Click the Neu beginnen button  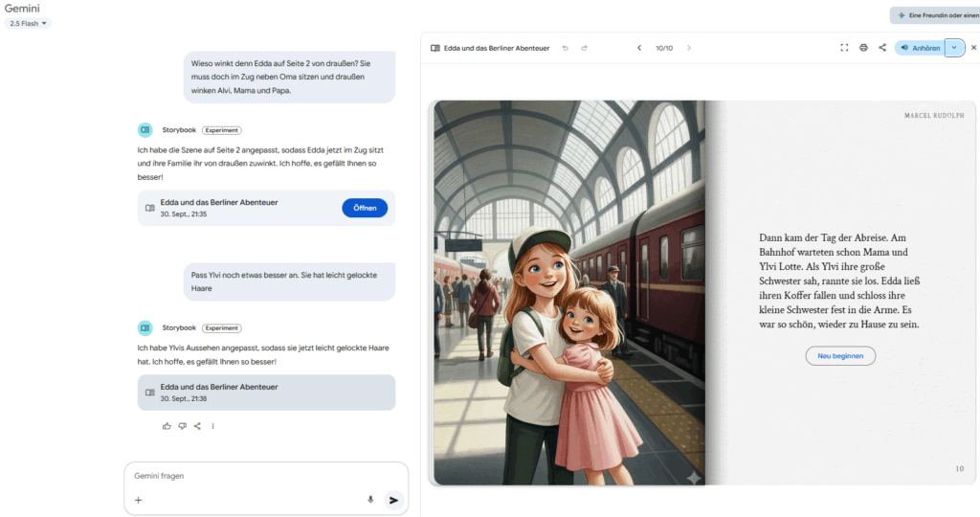[840, 356]
